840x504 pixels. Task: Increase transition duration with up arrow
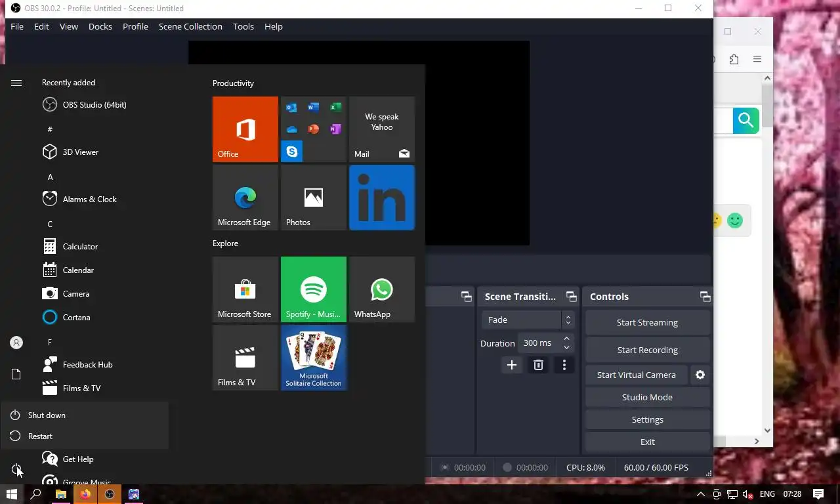click(x=567, y=339)
